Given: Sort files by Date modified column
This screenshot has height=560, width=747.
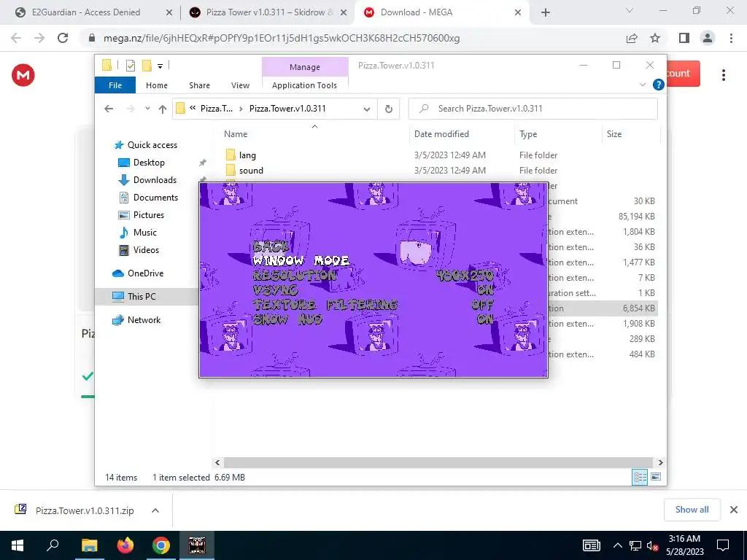Looking at the screenshot, I should point(441,134).
